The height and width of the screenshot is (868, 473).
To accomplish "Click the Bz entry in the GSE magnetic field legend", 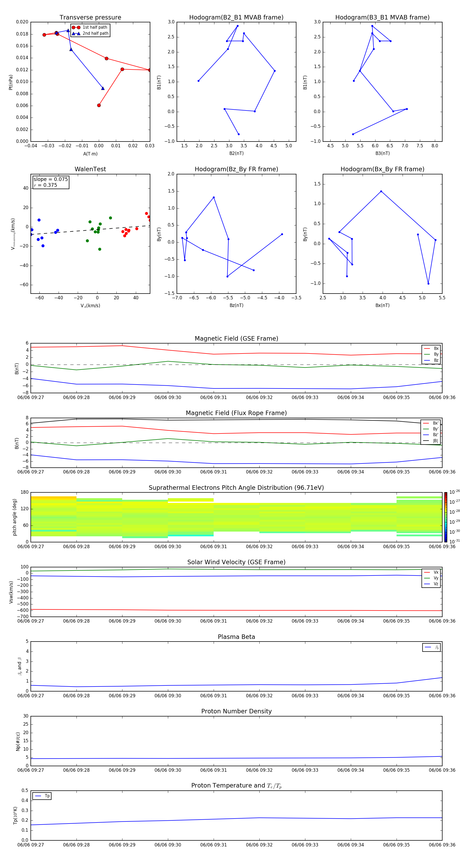I will tap(431, 360).
